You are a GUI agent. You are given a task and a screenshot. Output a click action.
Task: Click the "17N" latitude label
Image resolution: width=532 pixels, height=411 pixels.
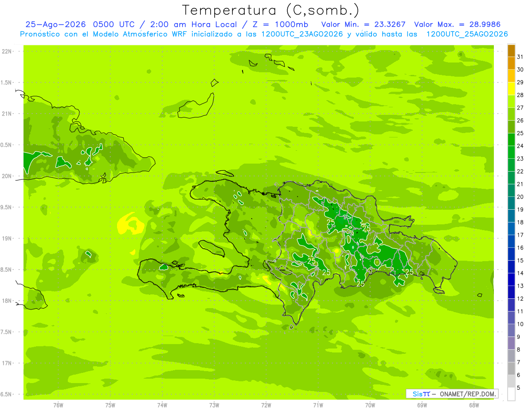[x=7, y=363]
